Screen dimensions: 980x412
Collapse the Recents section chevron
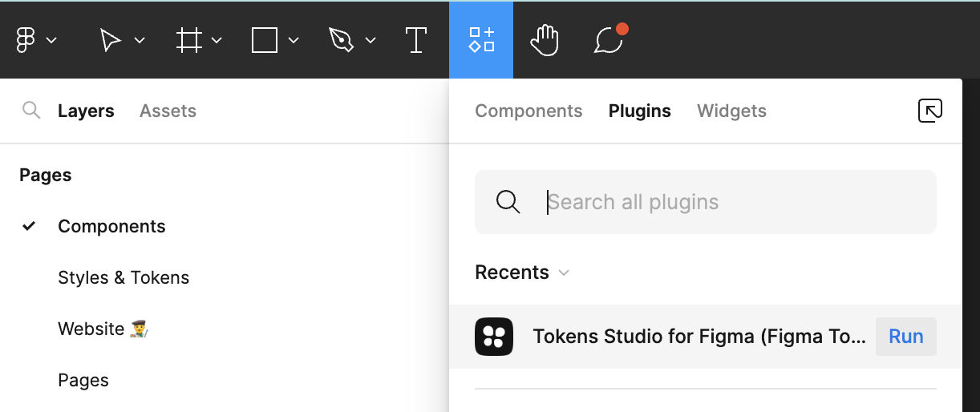coord(564,273)
